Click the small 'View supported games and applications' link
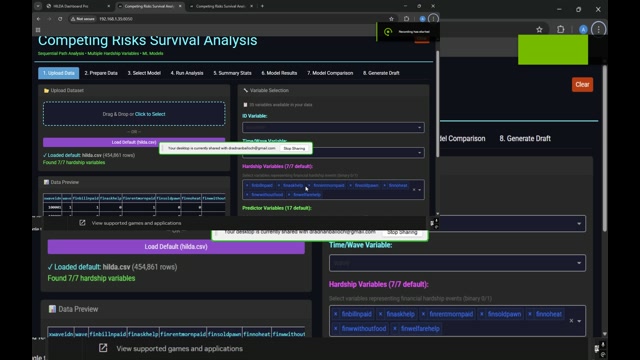The image size is (640, 360). coord(136,223)
